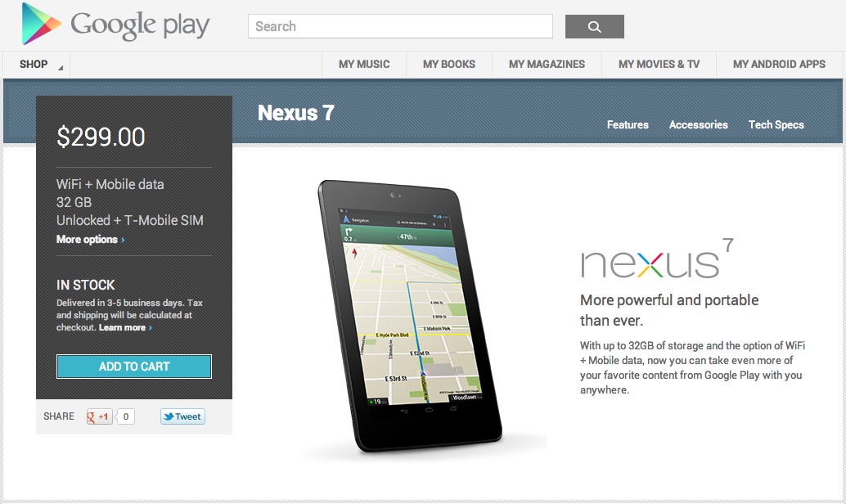
Task: Open the MY MUSIC tab
Action: pyautogui.click(x=364, y=64)
